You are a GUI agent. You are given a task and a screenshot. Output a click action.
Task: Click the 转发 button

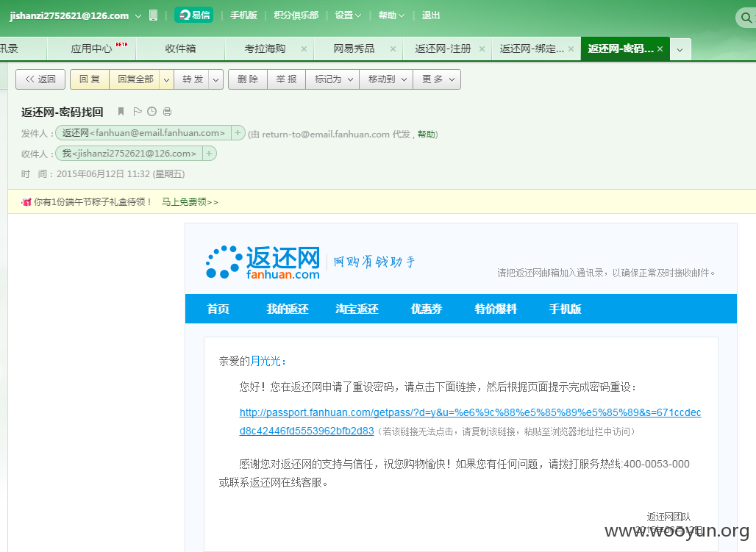point(192,79)
